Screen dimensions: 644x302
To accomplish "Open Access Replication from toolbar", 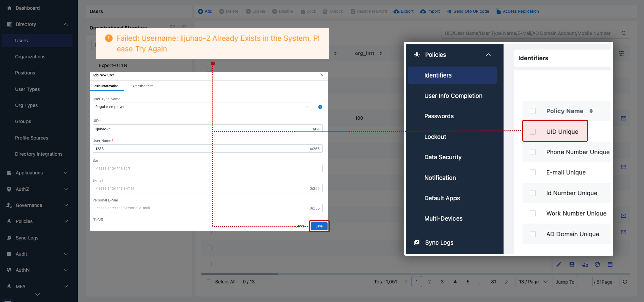I will coord(518,11).
